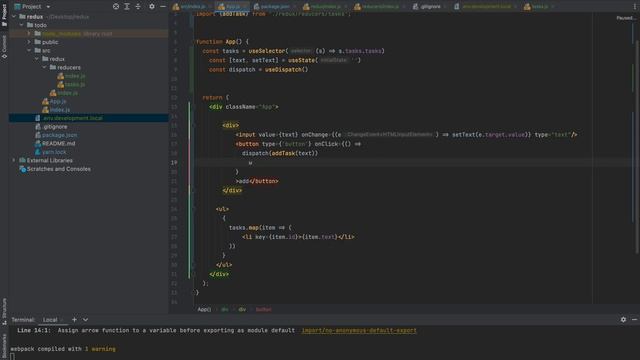The height and width of the screenshot is (360, 640).
Task: Click tasks.map(item => ( in the editor
Action: click(x=260, y=228)
